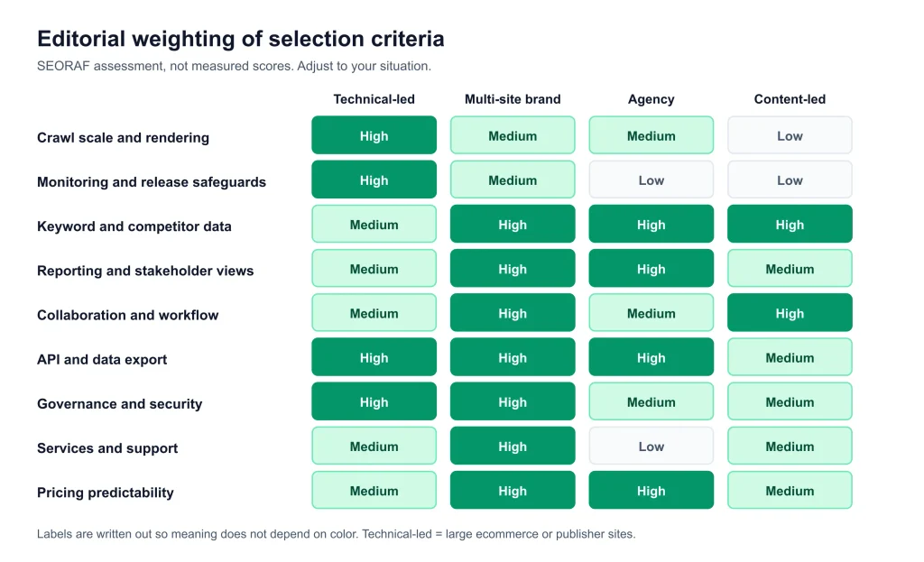The width and height of the screenshot is (924, 562).
Task: Click the footnote about labels and color
Action: click(x=336, y=534)
